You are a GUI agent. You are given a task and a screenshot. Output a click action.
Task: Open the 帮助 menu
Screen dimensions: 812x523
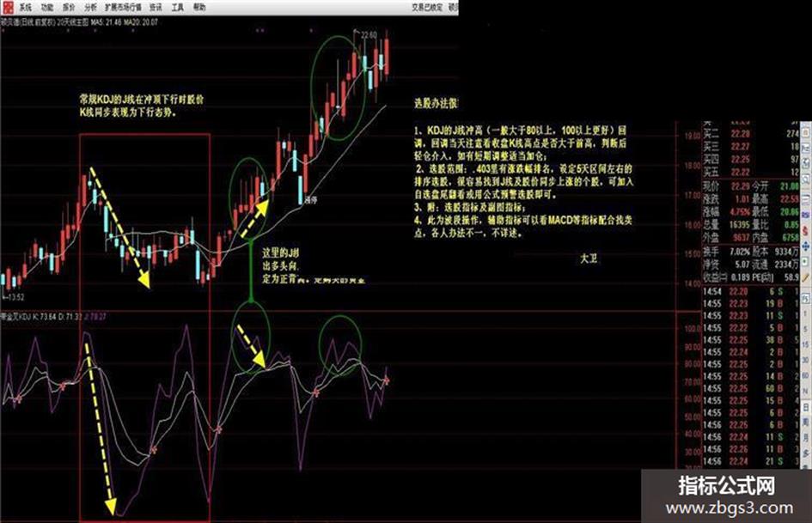coord(199,7)
